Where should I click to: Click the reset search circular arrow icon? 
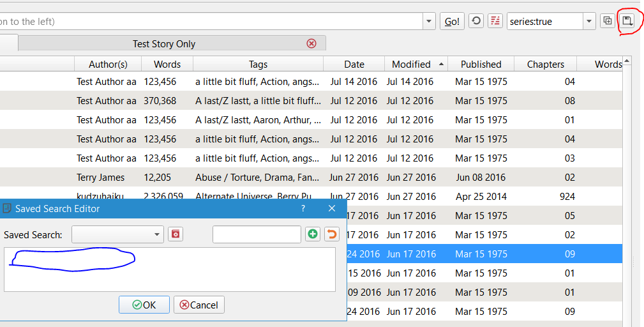pos(476,21)
